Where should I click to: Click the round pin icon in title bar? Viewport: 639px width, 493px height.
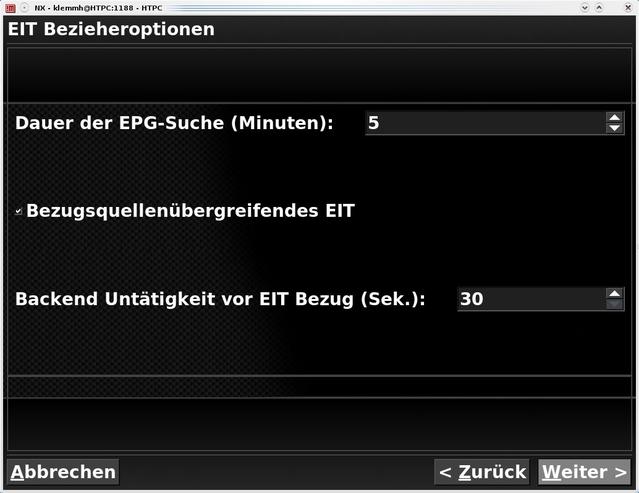[25, 7]
